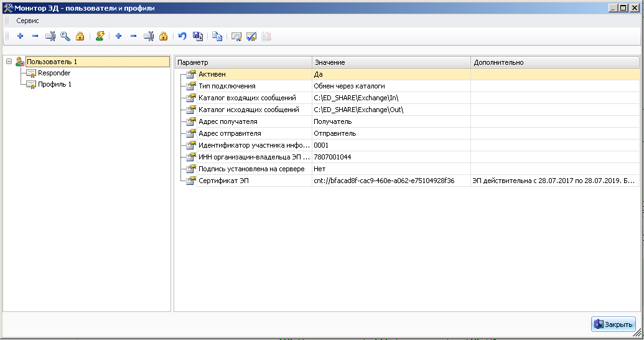Click the user with lightning bolt icon
The width and height of the screenshot is (644, 340).
(100, 36)
